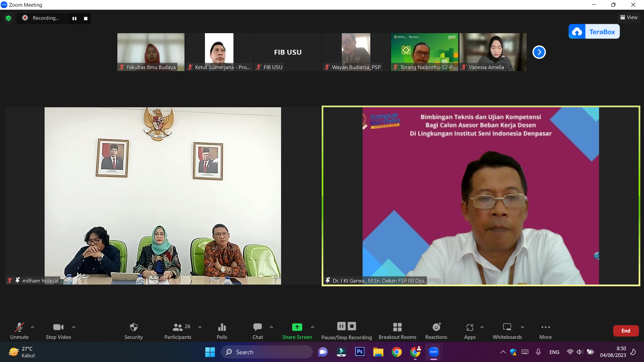Open the Wi-Fi network tray icon
The height and width of the screenshot is (362, 644).
(x=570, y=352)
